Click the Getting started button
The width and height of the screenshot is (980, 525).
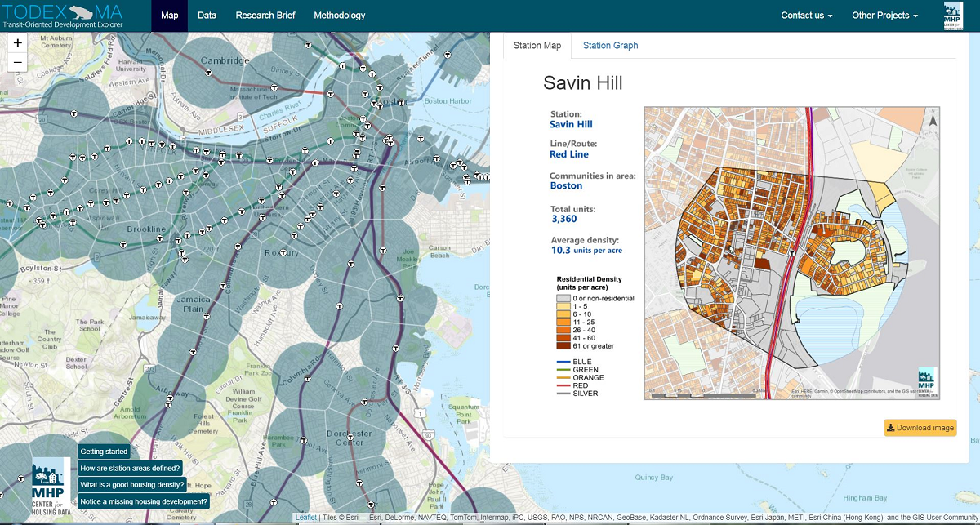(x=104, y=452)
